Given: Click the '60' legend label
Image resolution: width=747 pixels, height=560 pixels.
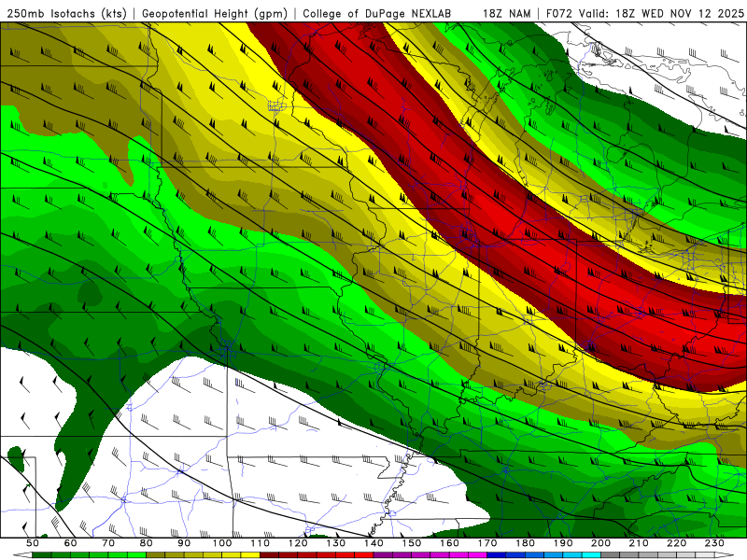Looking at the screenshot, I should tap(71, 543).
